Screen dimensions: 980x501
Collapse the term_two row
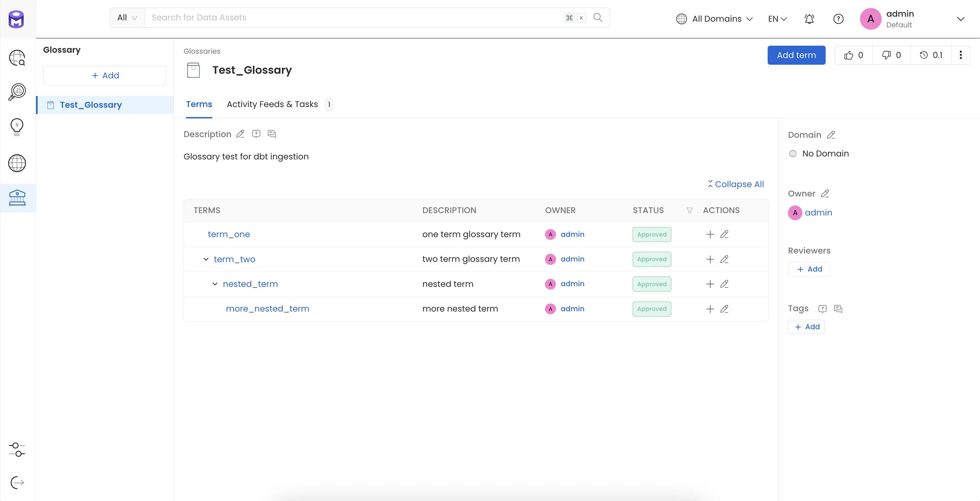click(x=206, y=259)
